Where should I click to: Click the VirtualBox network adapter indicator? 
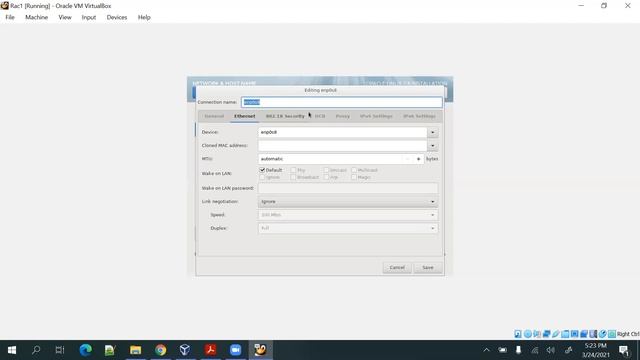point(546,334)
